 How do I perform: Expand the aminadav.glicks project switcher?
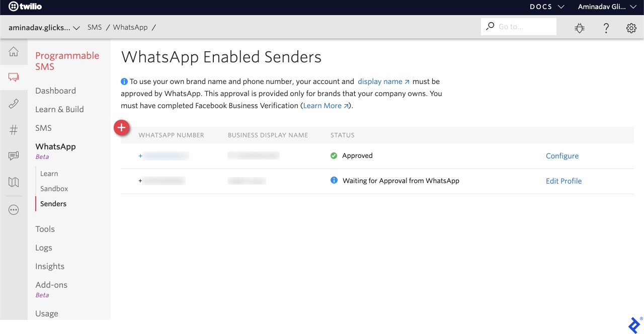(x=44, y=28)
